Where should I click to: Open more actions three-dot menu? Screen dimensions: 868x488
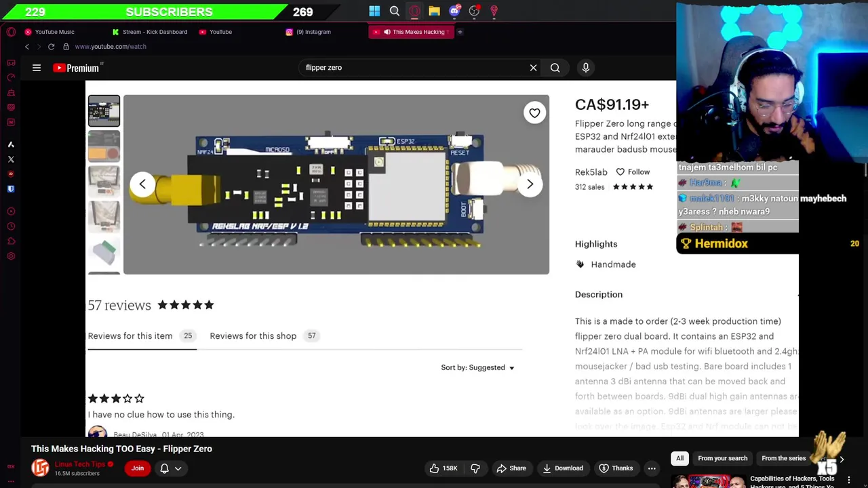click(652, 468)
